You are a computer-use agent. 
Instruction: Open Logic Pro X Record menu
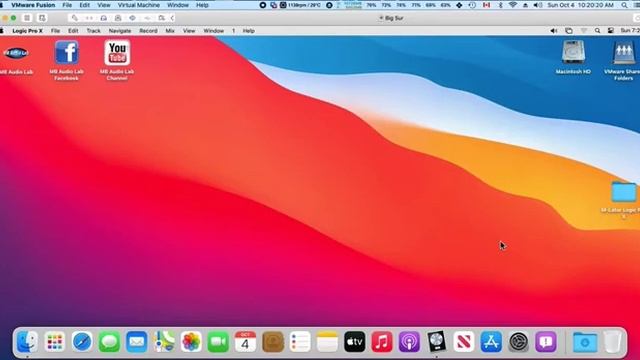pyautogui.click(x=148, y=31)
